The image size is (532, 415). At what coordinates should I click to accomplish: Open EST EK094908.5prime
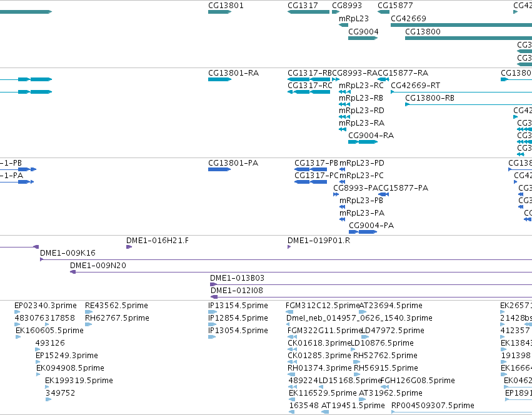(38, 374)
